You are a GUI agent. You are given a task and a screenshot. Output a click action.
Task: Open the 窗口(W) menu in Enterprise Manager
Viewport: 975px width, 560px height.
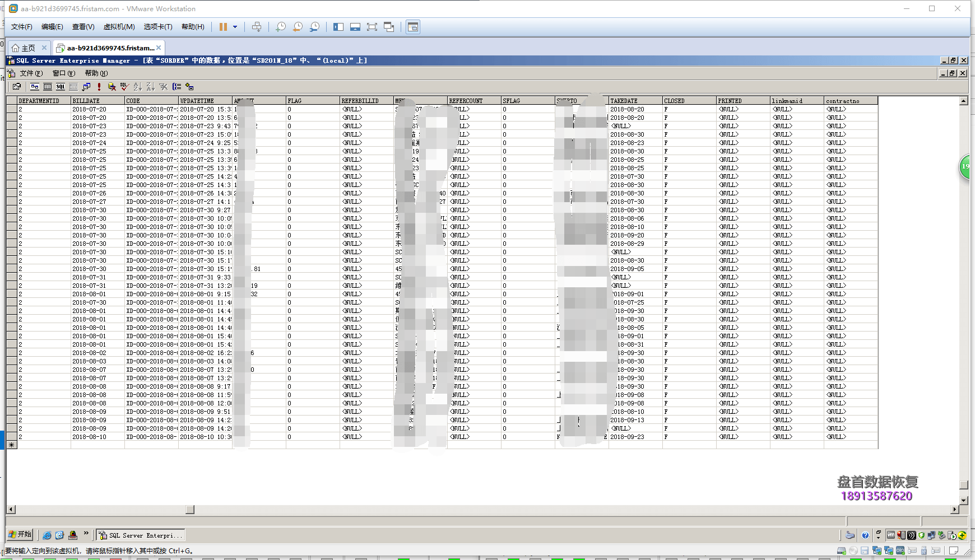click(x=63, y=73)
